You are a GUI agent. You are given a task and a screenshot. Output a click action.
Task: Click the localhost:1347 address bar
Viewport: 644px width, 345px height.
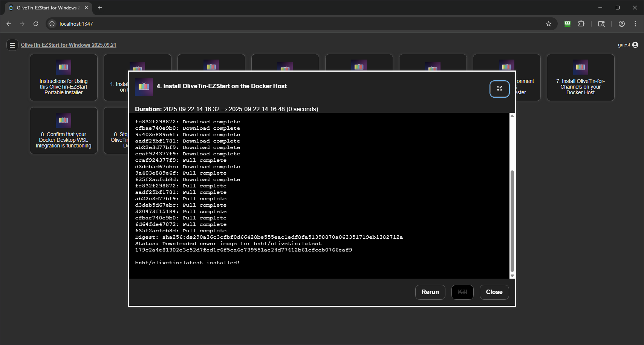tap(264, 24)
